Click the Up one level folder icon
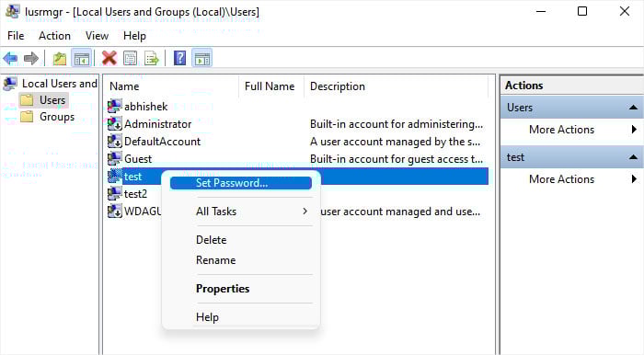The height and width of the screenshot is (355, 644). 60,58
